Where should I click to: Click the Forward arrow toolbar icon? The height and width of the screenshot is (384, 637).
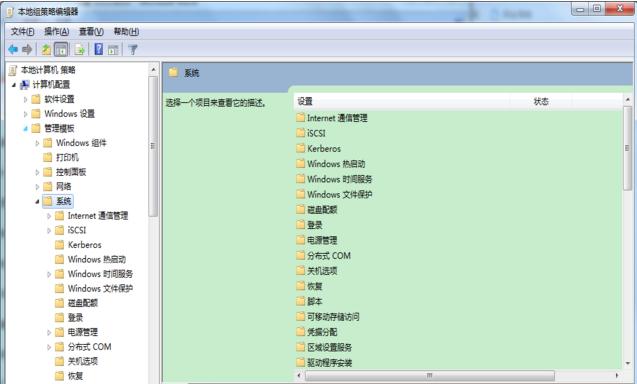27,50
